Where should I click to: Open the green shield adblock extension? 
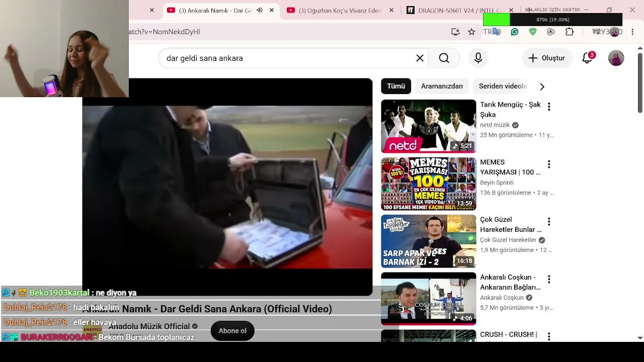pyautogui.click(x=533, y=32)
